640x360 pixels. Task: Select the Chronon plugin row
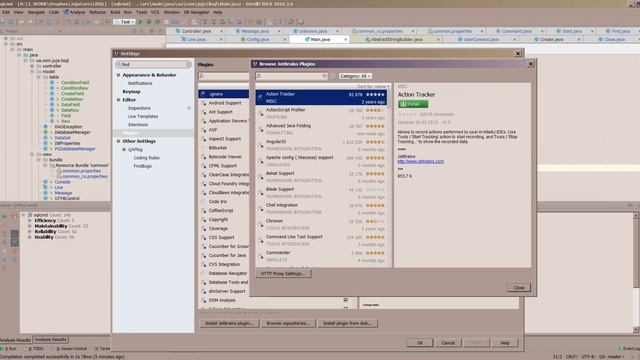pos(321,224)
